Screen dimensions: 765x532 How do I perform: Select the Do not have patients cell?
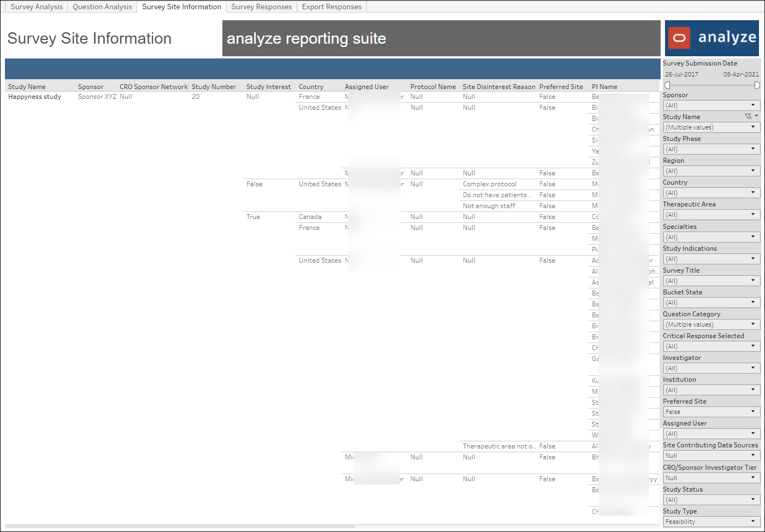pyautogui.click(x=497, y=195)
